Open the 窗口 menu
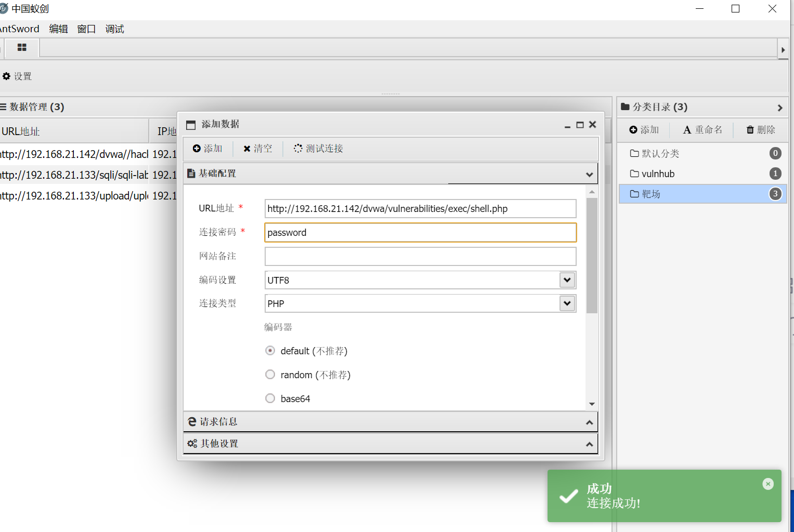The image size is (794, 532). point(86,29)
